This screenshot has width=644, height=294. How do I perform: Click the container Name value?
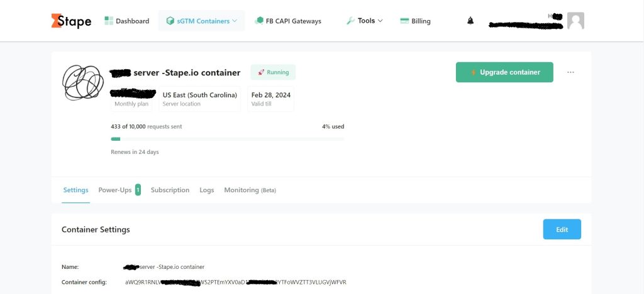pyautogui.click(x=164, y=267)
